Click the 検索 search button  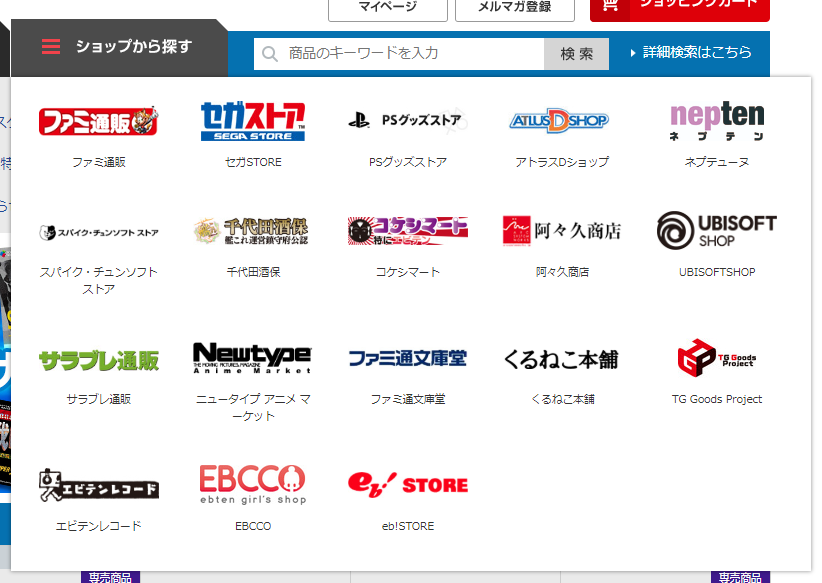(x=577, y=53)
